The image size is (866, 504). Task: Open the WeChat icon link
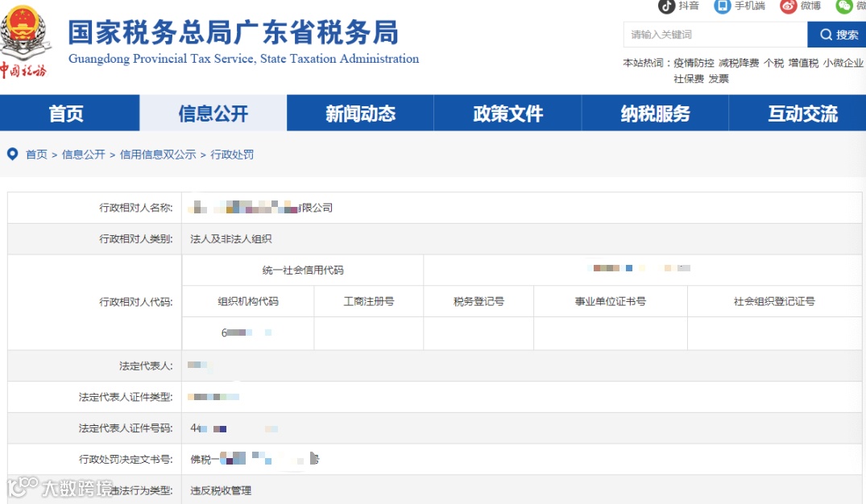tap(844, 6)
